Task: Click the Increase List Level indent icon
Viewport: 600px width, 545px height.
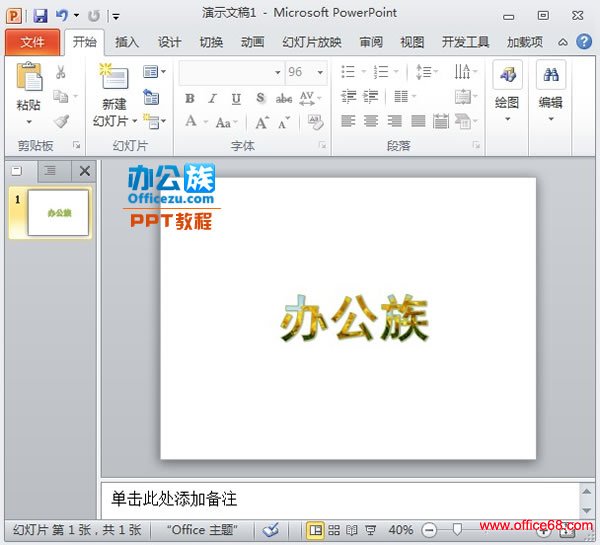Action: point(370,96)
